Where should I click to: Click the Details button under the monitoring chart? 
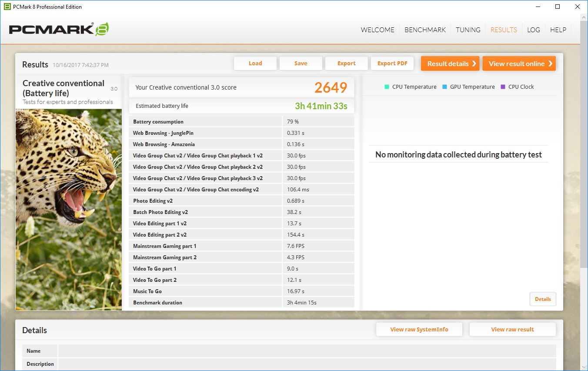click(x=543, y=299)
